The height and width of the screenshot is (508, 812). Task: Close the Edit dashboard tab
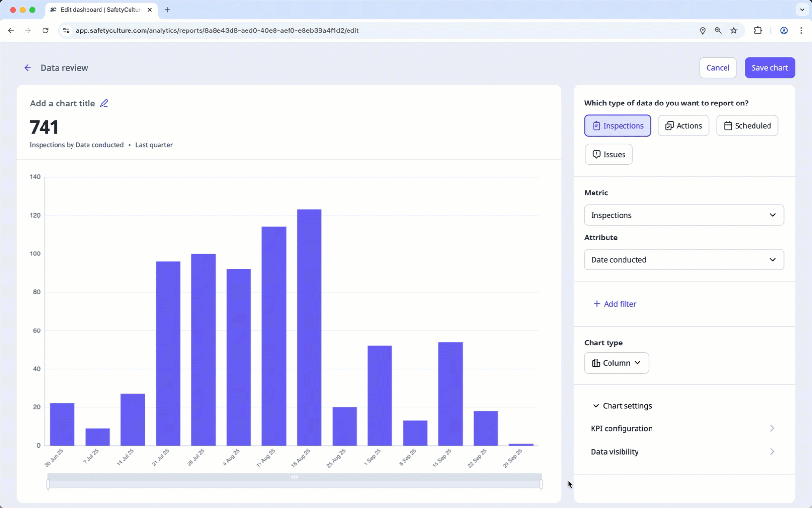coord(150,10)
